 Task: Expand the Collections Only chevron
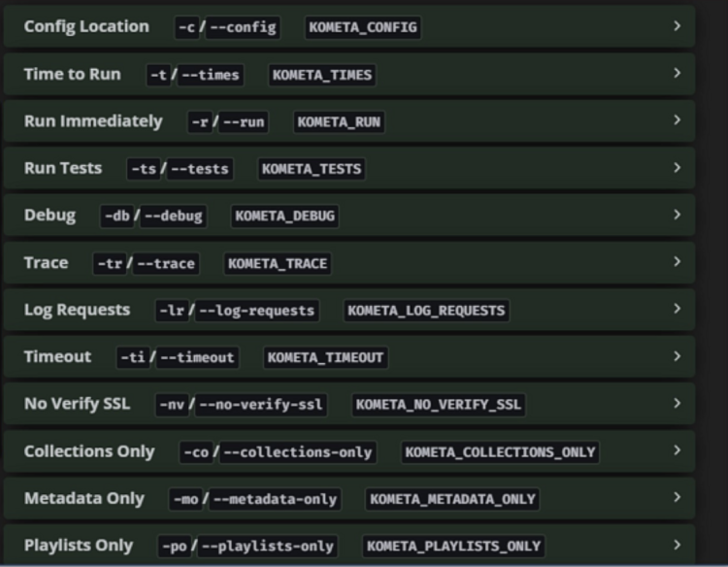tap(678, 450)
